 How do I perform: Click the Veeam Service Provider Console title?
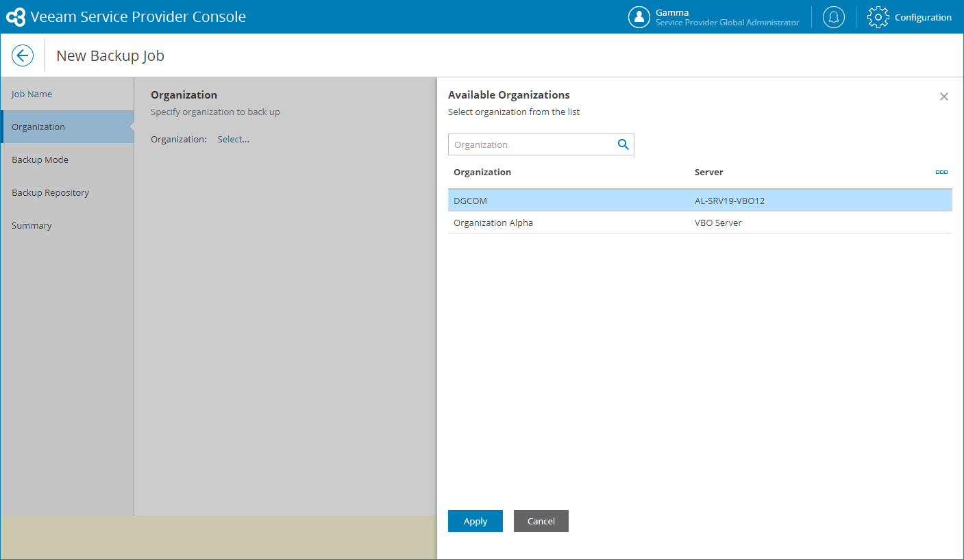tap(138, 17)
